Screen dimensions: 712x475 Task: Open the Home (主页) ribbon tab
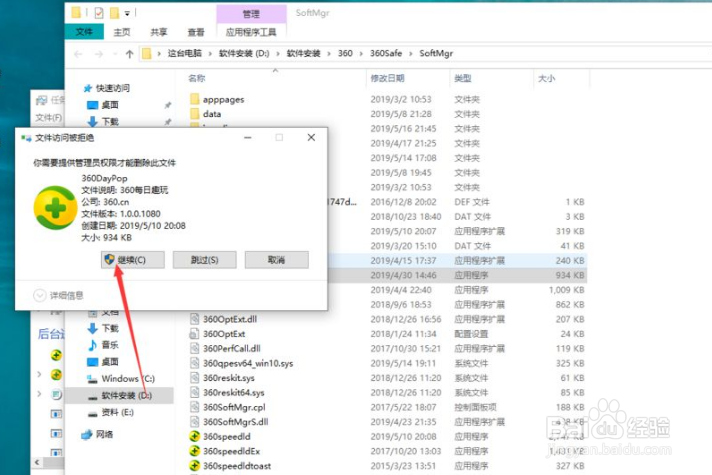click(x=122, y=32)
